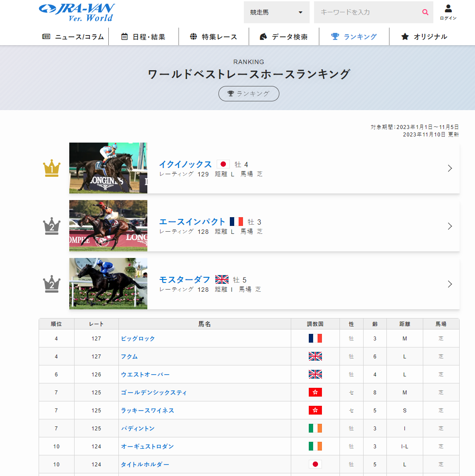This screenshot has height=476, width=475.
Task: Open the ビッグロック horse link
Action: (x=138, y=339)
